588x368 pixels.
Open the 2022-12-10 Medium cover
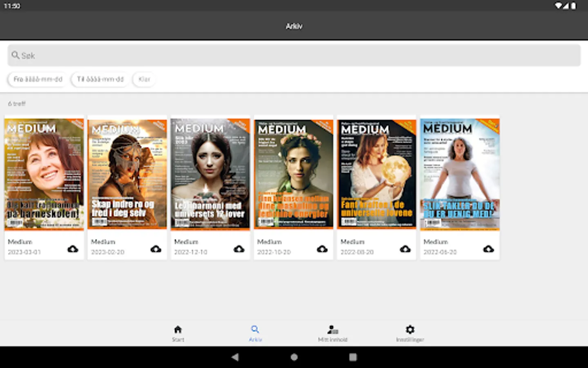coord(210,175)
